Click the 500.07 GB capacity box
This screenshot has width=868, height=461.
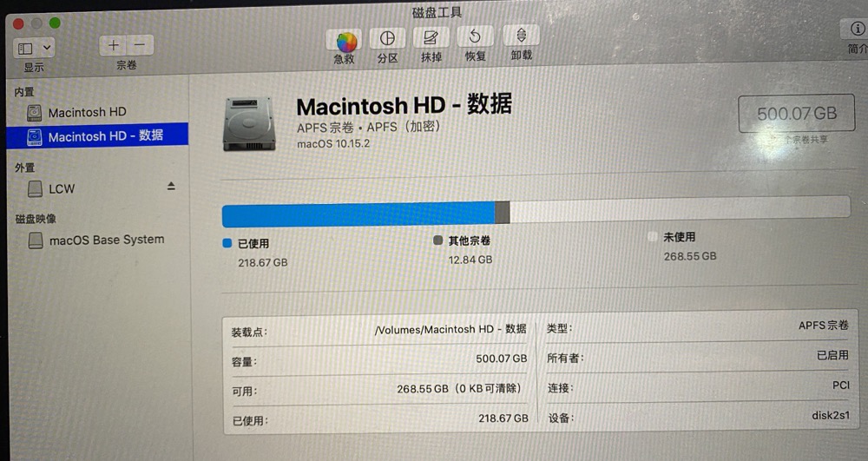797,114
